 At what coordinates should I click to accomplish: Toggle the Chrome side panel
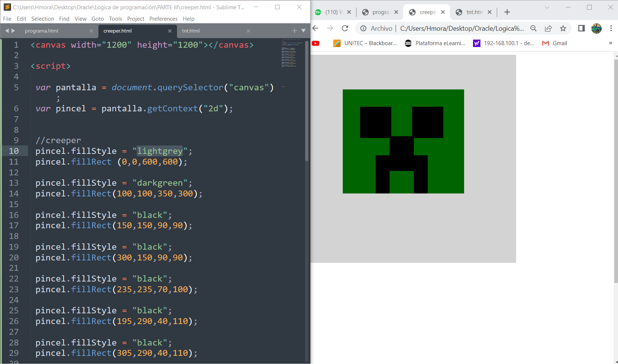pyautogui.click(x=581, y=28)
